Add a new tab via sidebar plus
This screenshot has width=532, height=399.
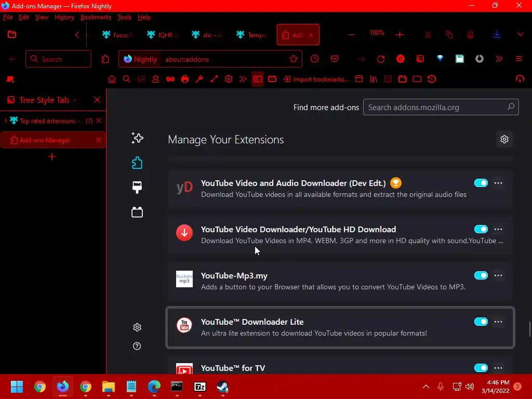pos(52,156)
